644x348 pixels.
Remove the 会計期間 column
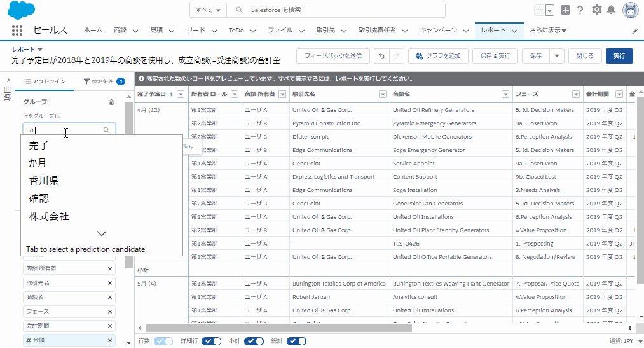[x=109, y=326]
